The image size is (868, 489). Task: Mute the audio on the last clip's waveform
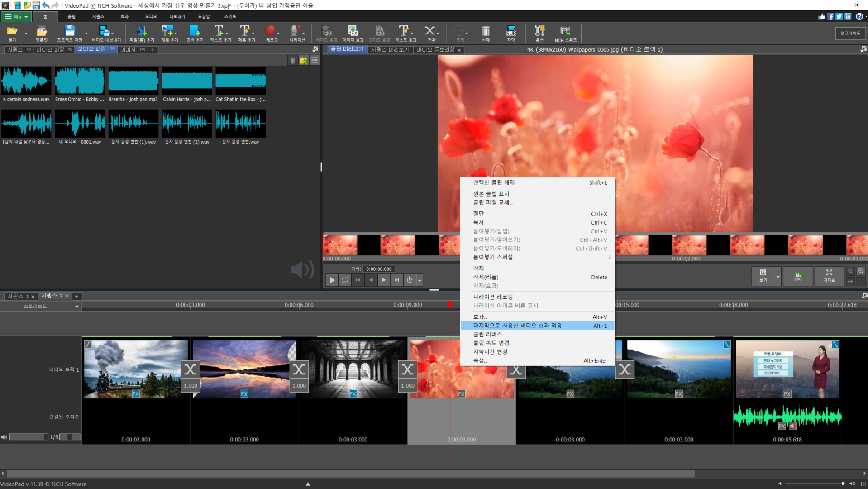tap(793, 426)
